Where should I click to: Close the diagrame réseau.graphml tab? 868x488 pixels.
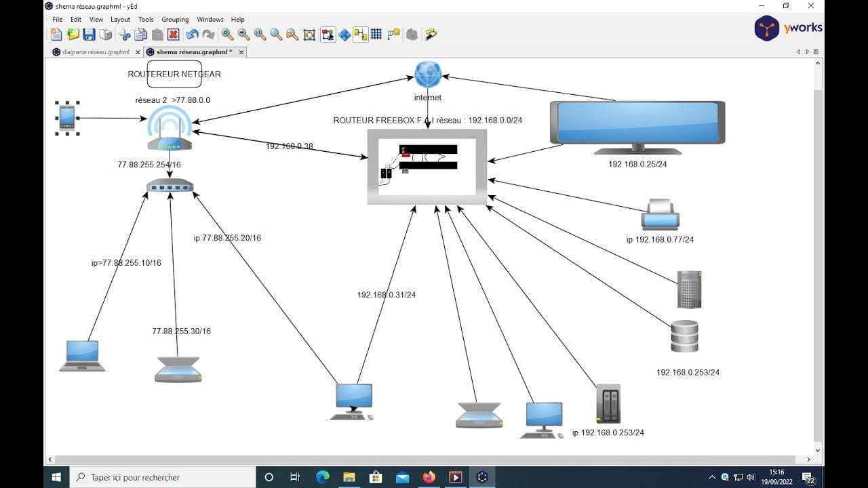pyautogui.click(x=138, y=52)
